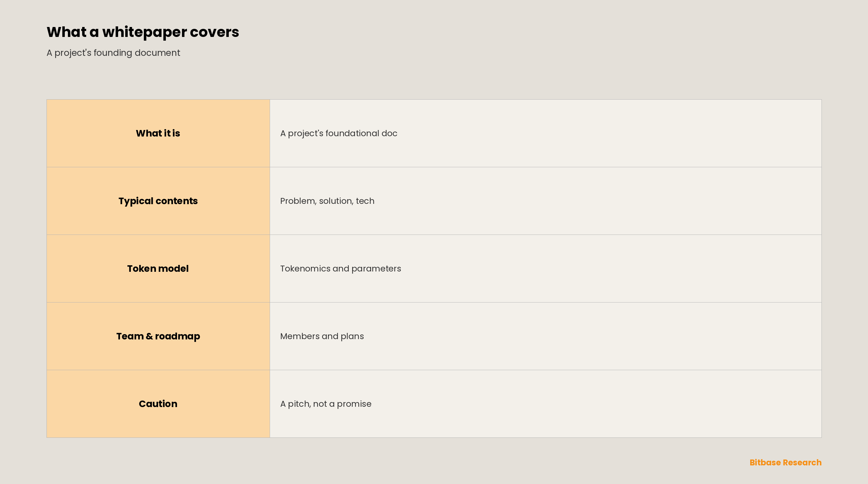
Task: Click blank space in the 'Typical contents' description cell
Action: click(x=607, y=201)
